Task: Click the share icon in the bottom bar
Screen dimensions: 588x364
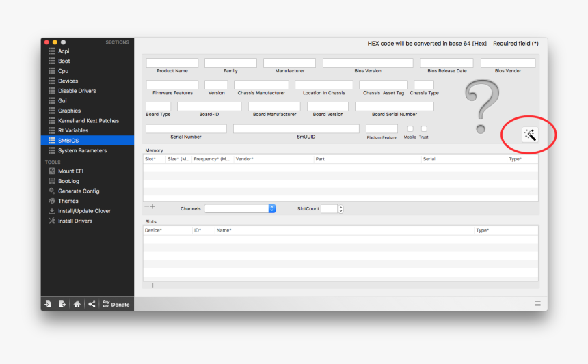Action: coord(92,304)
